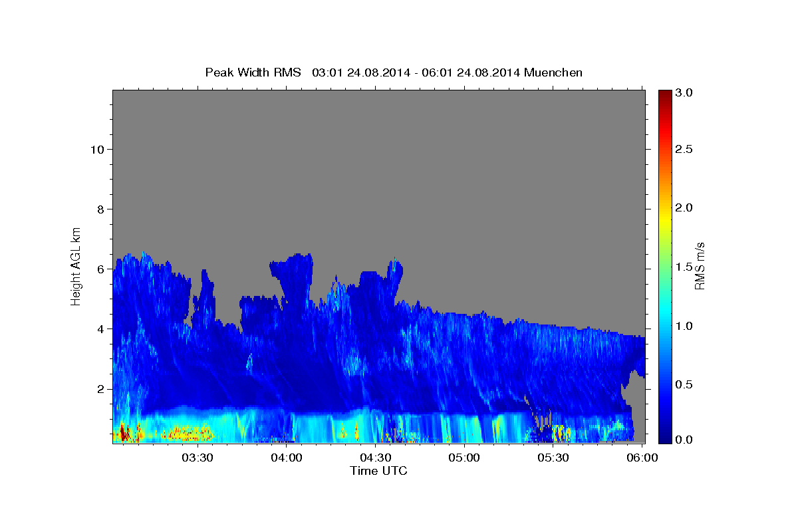Click the 03:30 time tick label
Image resolution: width=798 pixels, height=532 pixels.
click(198, 458)
